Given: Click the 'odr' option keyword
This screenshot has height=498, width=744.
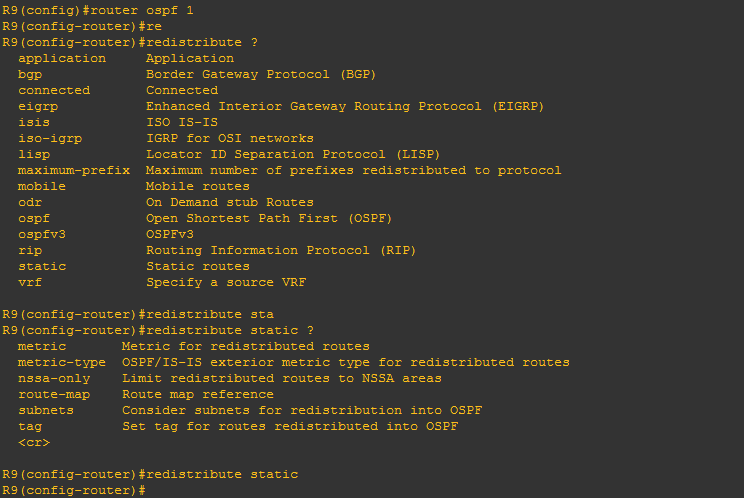Looking at the screenshot, I should tap(30, 203).
